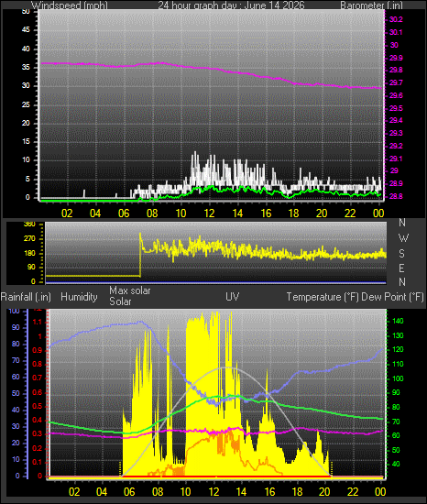Image resolution: width=427 pixels, height=504 pixels.
Task: Click the 50 mph windspeed scale value
Action: (26, 12)
